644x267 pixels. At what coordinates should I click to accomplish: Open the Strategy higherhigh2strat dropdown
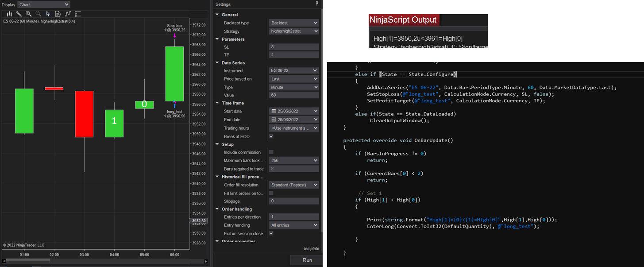(293, 31)
